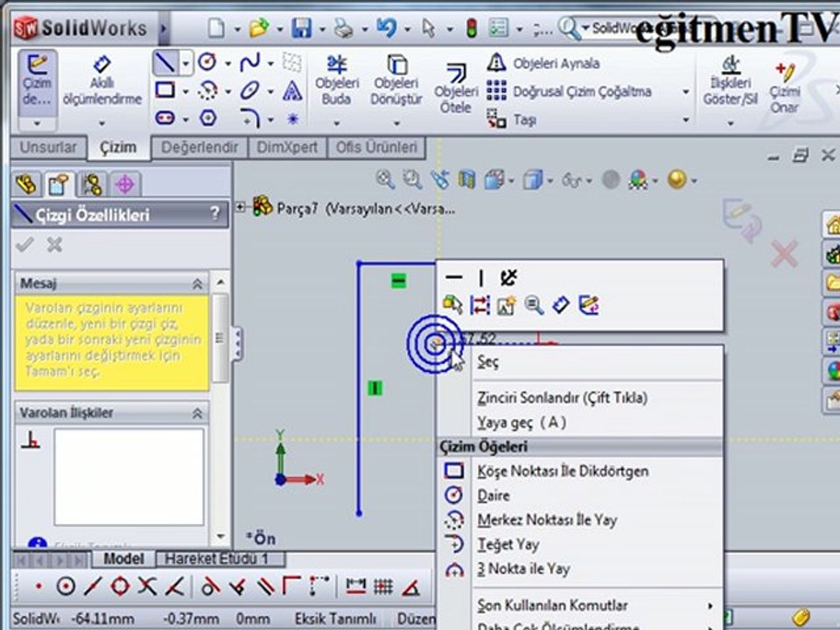Viewport: 840px width, 630px height.
Task: Click Zoom to Fit icon in view toolbar
Action: click(385, 179)
